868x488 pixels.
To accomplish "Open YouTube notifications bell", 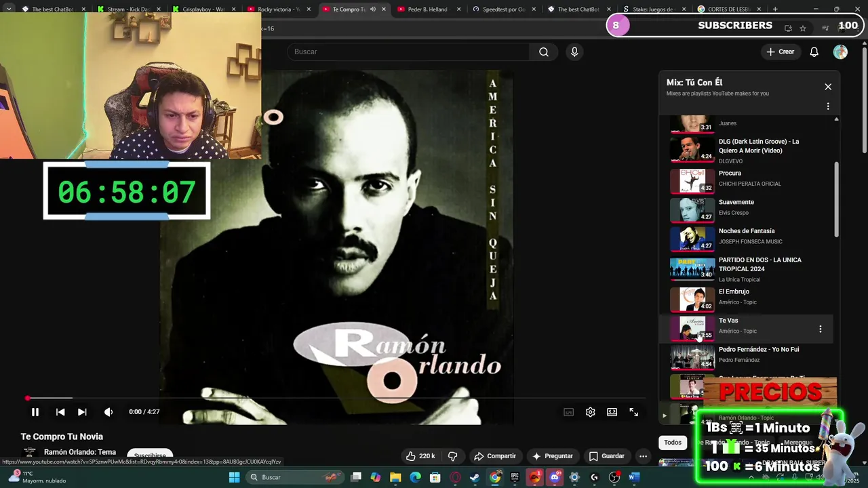I will coord(814,52).
